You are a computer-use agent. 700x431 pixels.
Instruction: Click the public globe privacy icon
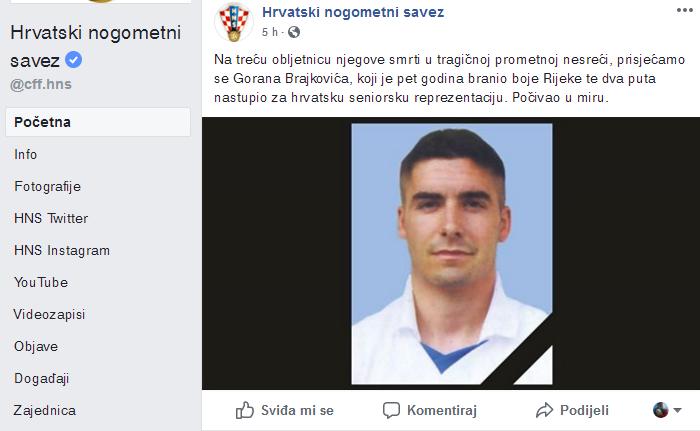click(x=294, y=32)
